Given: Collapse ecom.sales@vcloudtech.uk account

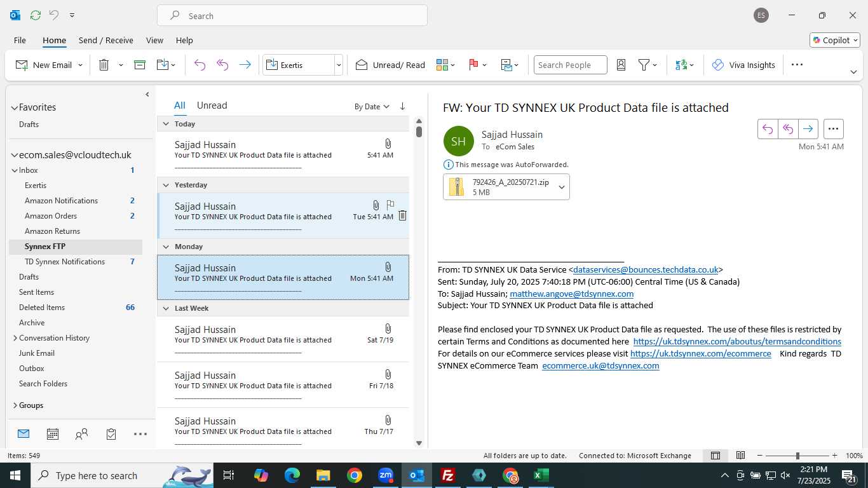Looking at the screenshot, I should (x=15, y=155).
